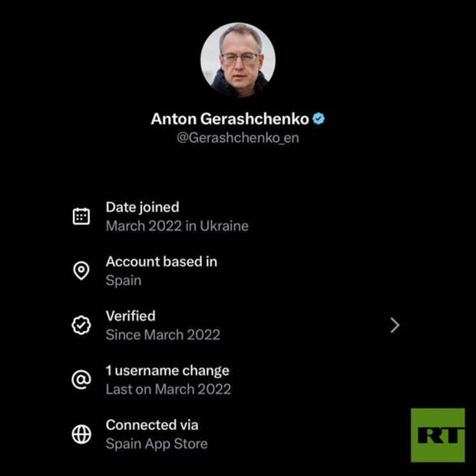This screenshot has height=476, width=476.
Task: Open the Verified row label
Action: coord(131,316)
